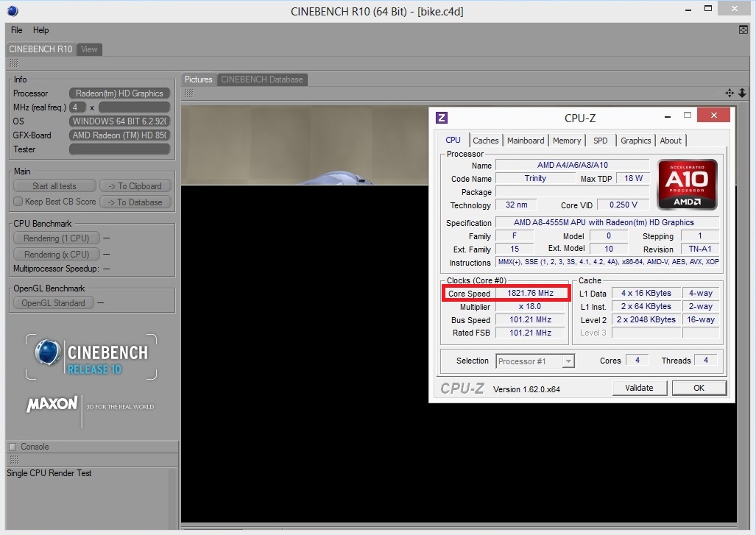Click the Single CPU Render Test console text
Viewport: 756px width, 535px height.
[49, 473]
